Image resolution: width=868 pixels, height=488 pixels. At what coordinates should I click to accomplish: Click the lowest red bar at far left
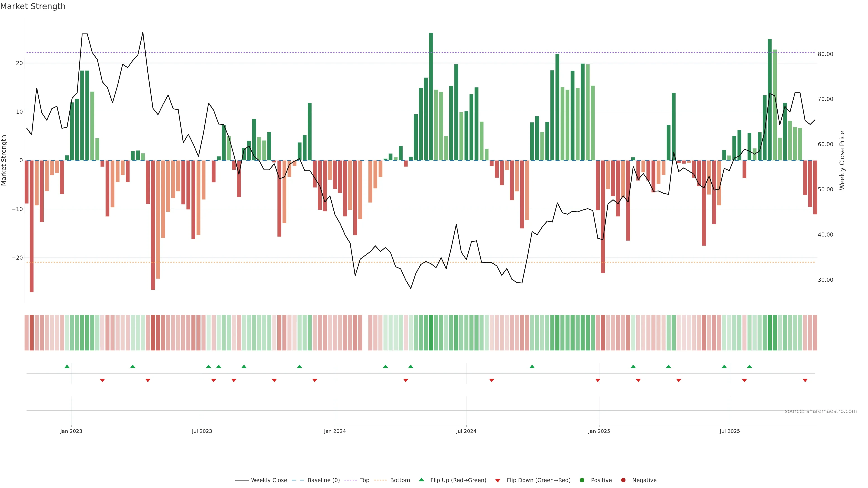(32, 226)
